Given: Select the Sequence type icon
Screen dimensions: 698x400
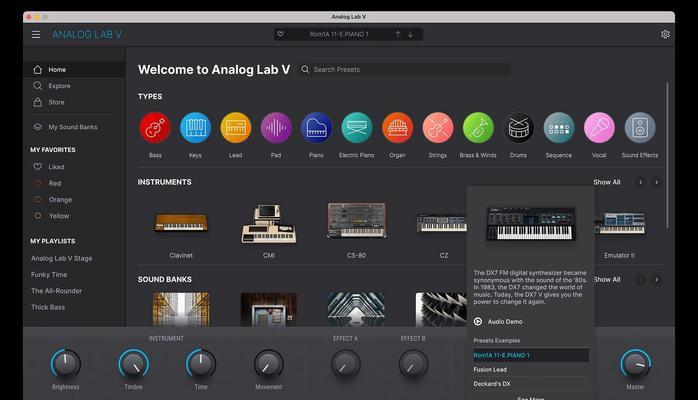Looking at the screenshot, I should pos(559,128).
